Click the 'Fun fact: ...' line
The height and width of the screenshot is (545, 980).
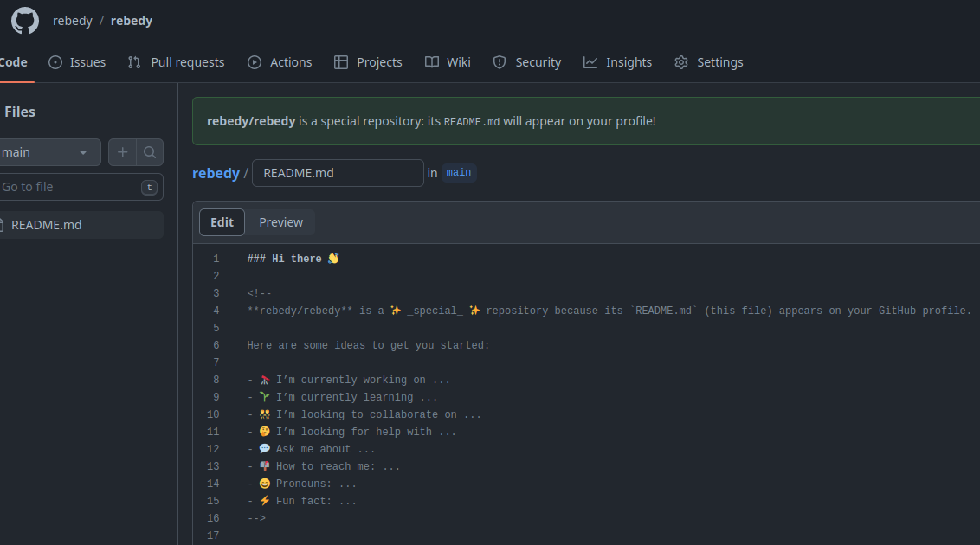[301, 501]
